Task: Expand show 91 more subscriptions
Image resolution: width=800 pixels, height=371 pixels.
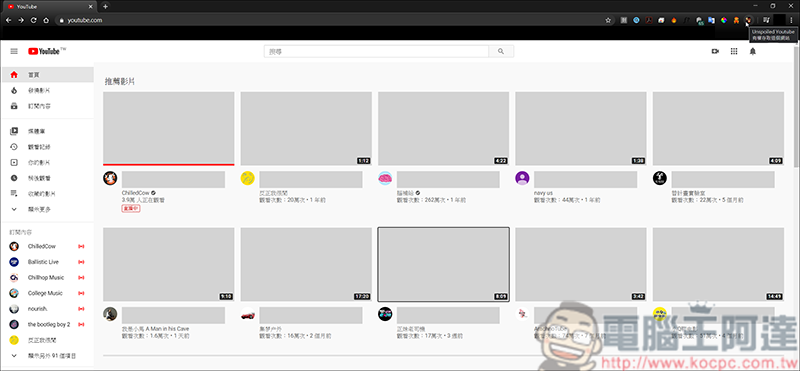Action: 47,355
